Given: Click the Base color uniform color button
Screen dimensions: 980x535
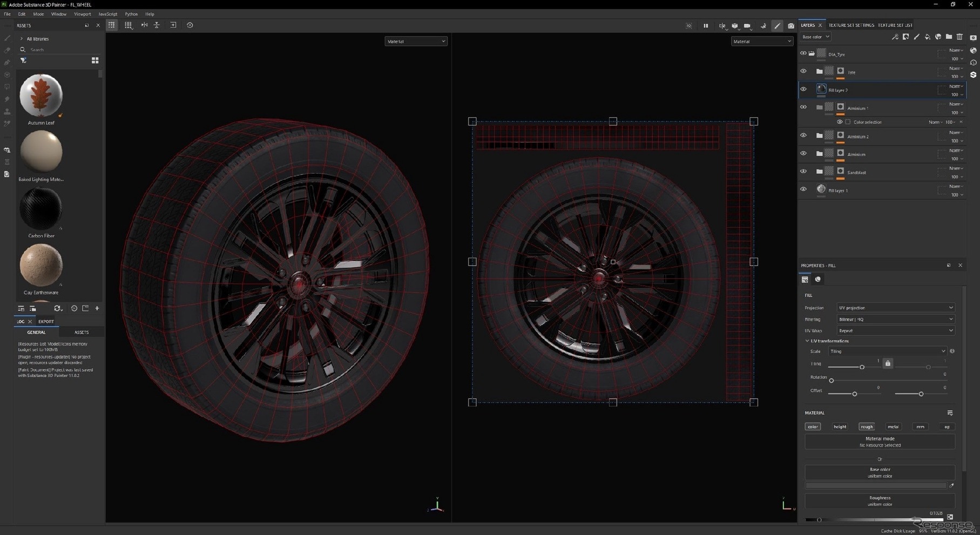Looking at the screenshot, I should [879, 472].
